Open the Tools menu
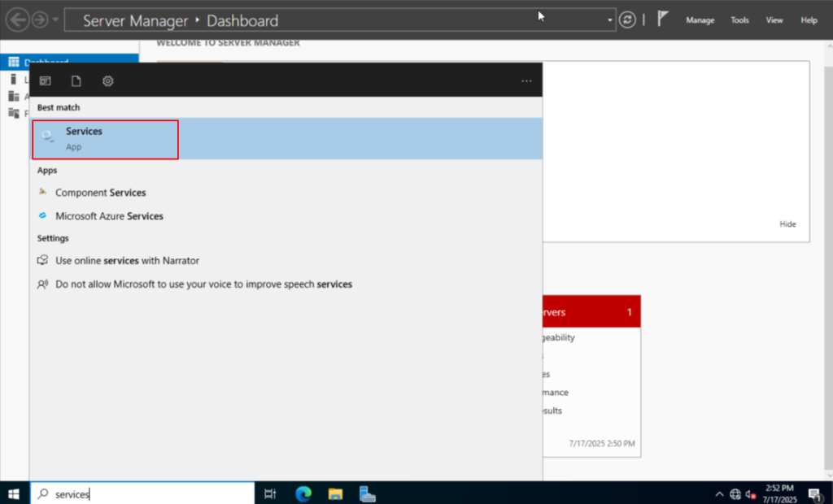 [x=739, y=20]
